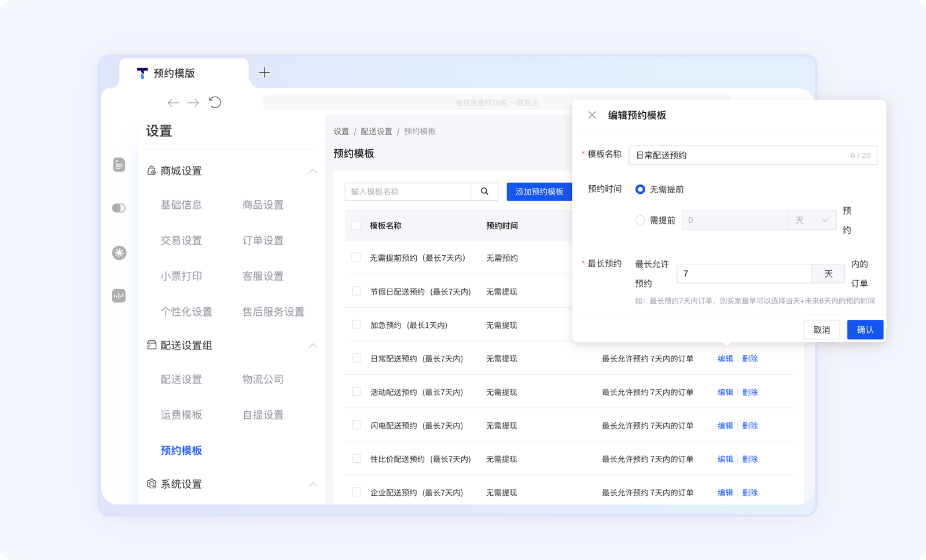Click the equalizer icon in the left dock

pyautogui.click(x=119, y=296)
